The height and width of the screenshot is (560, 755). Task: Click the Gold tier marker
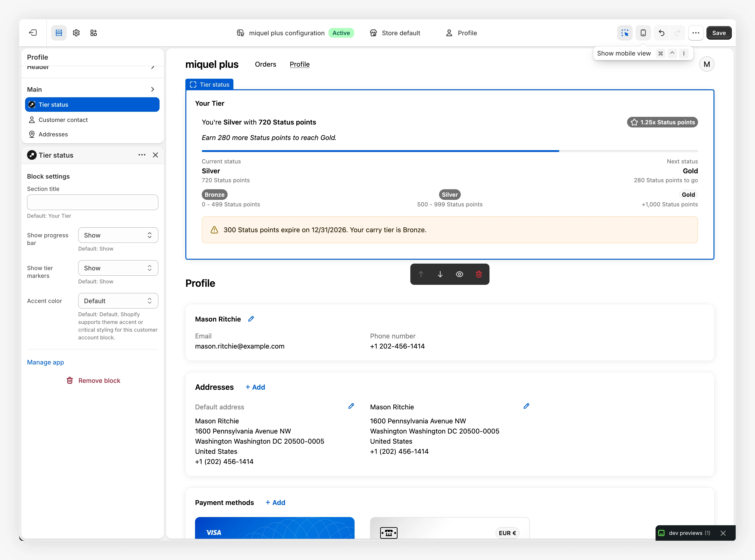[688, 195]
